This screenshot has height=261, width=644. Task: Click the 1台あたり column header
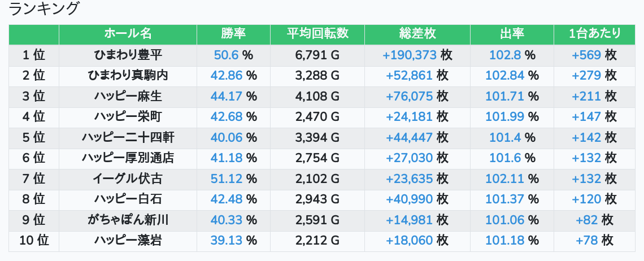point(595,34)
